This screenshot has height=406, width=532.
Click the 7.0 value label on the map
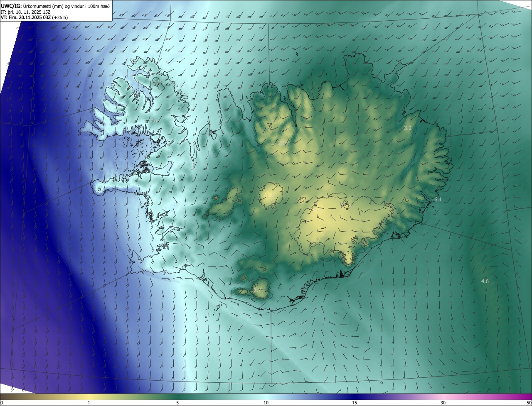tap(154, 121)
